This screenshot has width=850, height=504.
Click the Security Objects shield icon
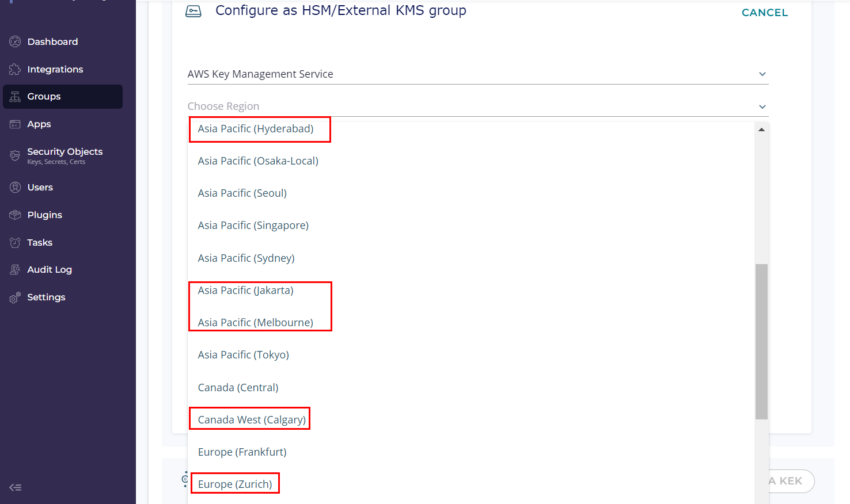15,155
